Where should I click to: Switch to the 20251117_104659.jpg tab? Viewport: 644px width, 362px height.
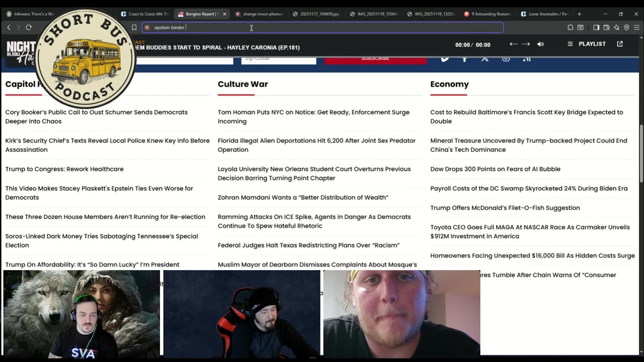click(x=316, y=14)
